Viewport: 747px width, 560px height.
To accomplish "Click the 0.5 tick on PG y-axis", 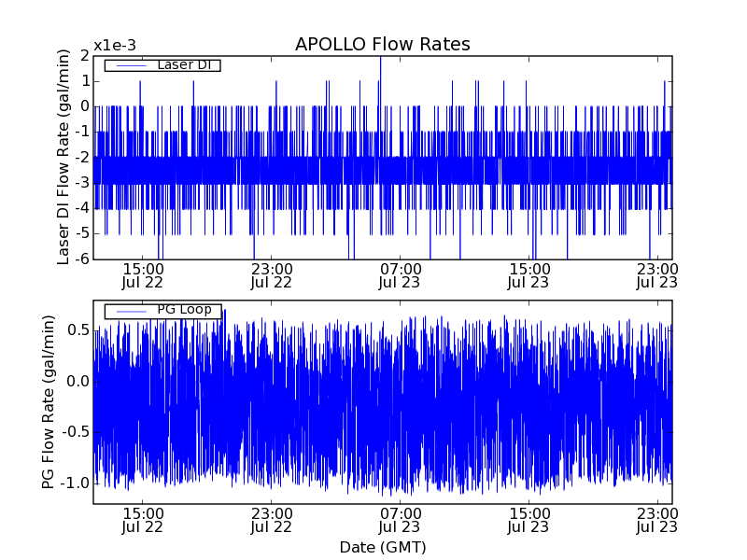I will (78, 330).
